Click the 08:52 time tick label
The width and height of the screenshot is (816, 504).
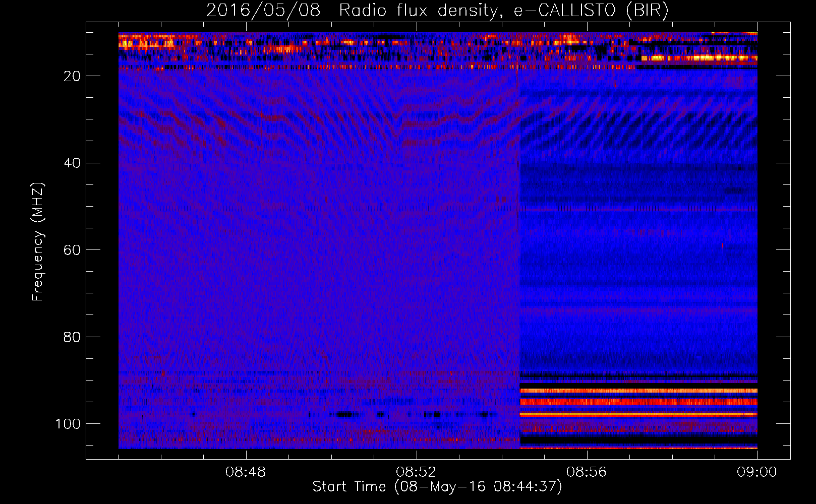(x=416, y=472)
